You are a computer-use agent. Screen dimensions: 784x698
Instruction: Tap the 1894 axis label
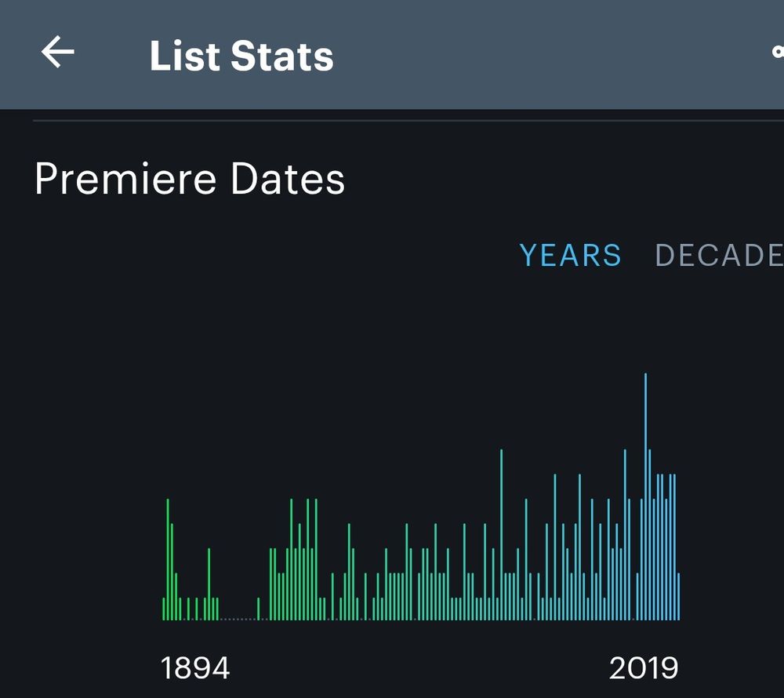[196, 668]
